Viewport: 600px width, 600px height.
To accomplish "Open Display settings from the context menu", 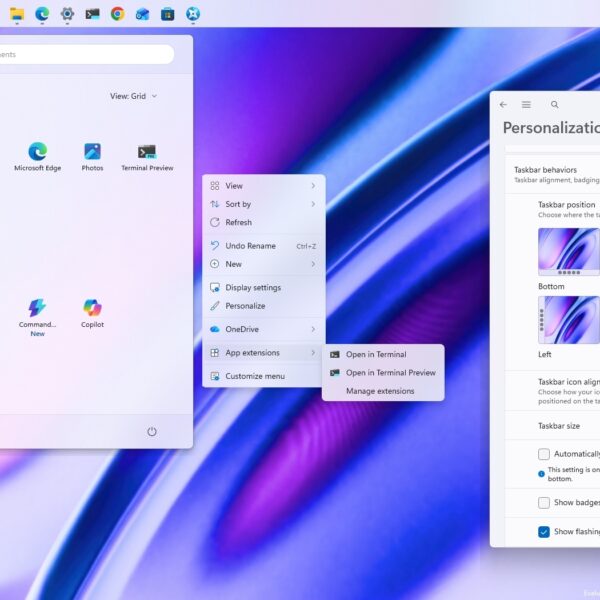I will (264, 287).
